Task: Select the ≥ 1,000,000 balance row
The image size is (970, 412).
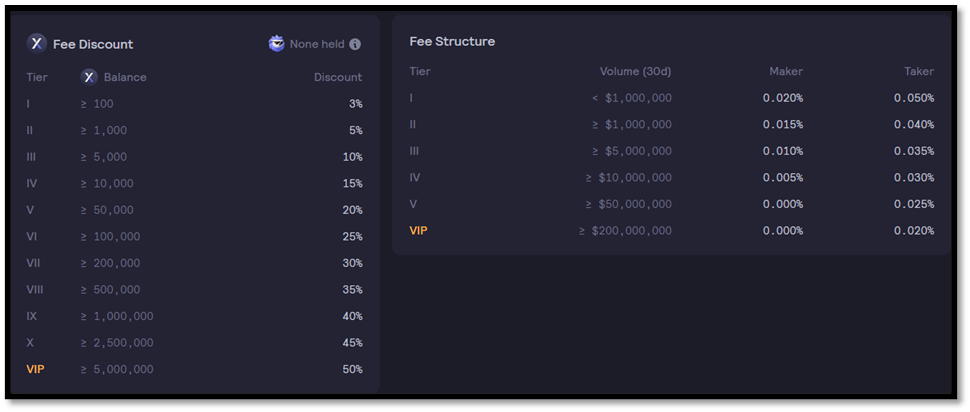Action: [x=194, y=316]
